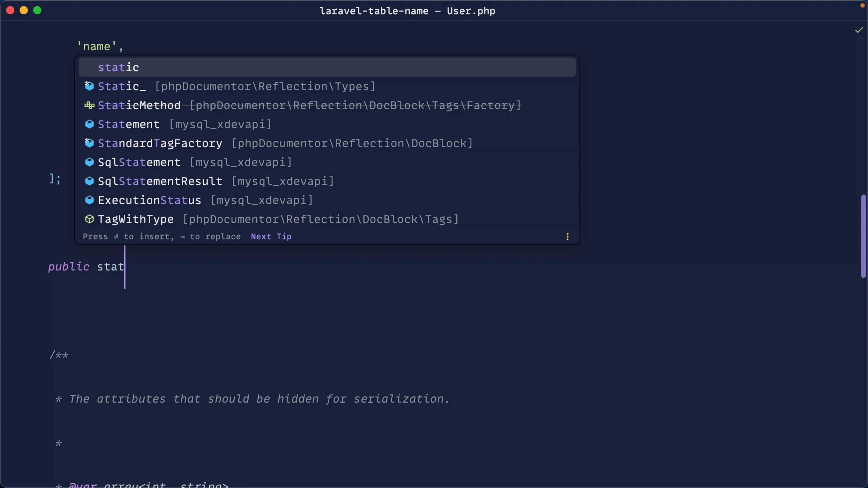Viewport: 868px width, 488px height.
Task: Open completion popup three-dots options menu
Action: tap(567, 236)
